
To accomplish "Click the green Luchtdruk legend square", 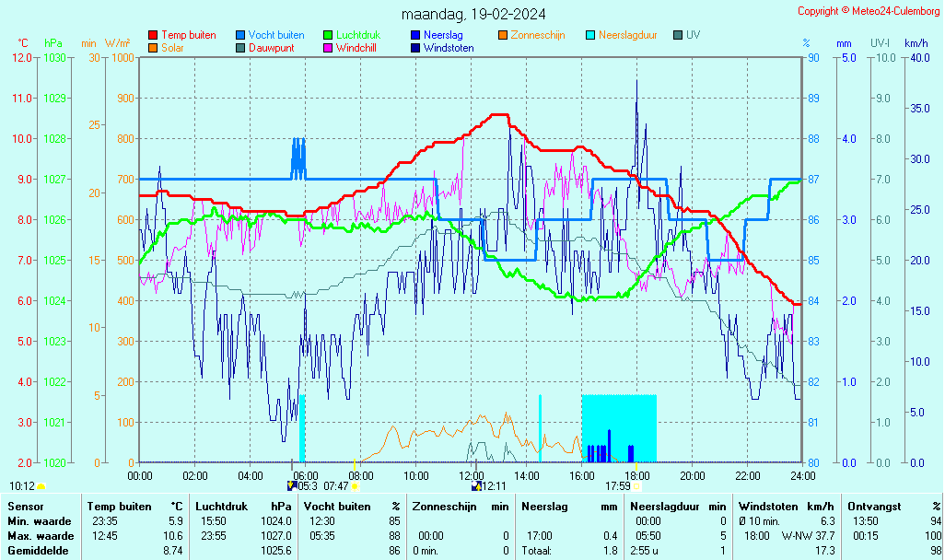I will coord(328,35).
